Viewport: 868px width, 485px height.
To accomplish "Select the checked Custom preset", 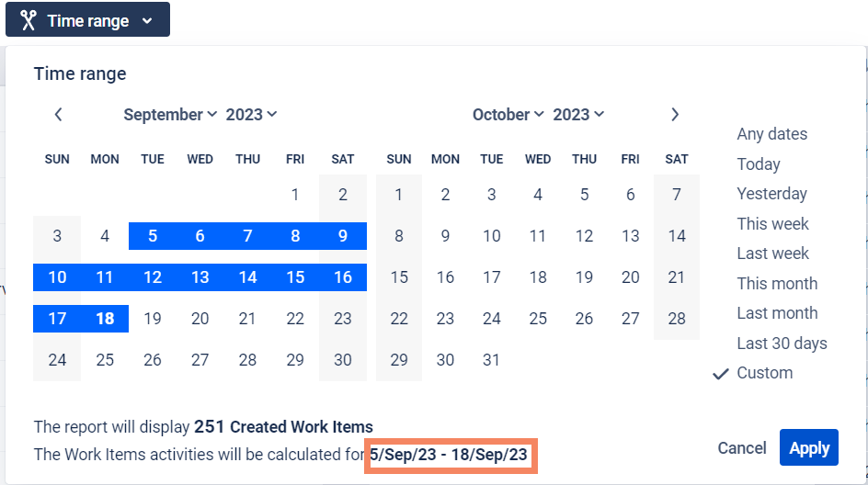I will pyautogui.click(x=764, y=373).
